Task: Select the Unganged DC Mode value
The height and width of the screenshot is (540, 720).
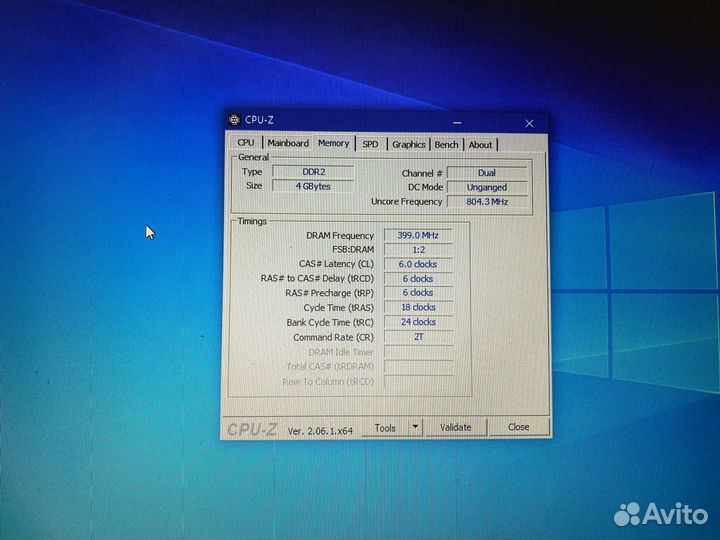Action: click(487, 187)
